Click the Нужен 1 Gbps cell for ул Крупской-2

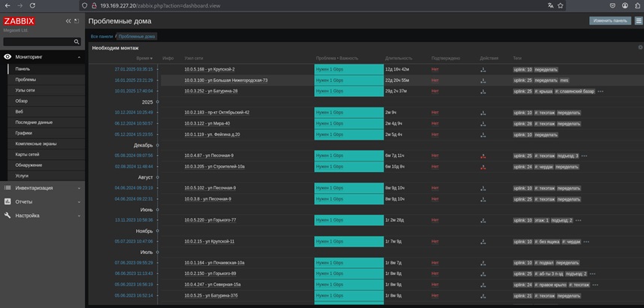(x=349, y=69)
